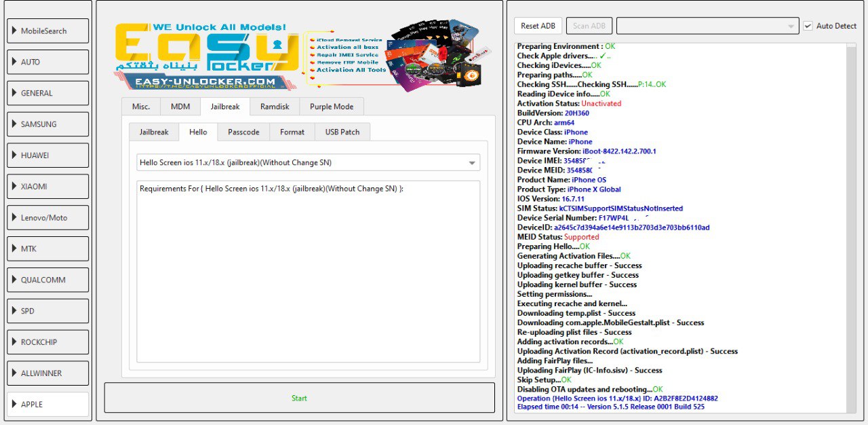
Task: Click the 'Skip Setup....OK' log line
Action: point(545,380)
